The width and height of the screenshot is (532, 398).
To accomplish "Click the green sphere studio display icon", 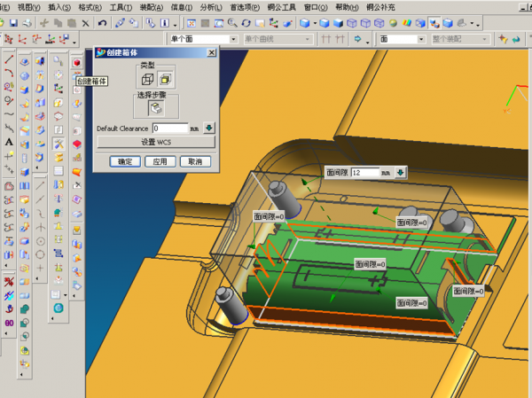I will pyautogui.click(x=393, y=23).
